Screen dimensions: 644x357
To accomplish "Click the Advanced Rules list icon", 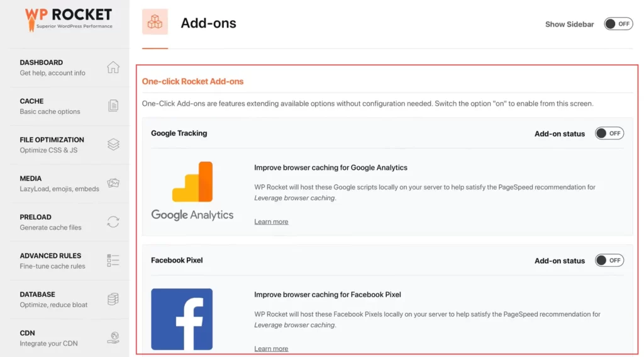I will click(x=113, y=260).
